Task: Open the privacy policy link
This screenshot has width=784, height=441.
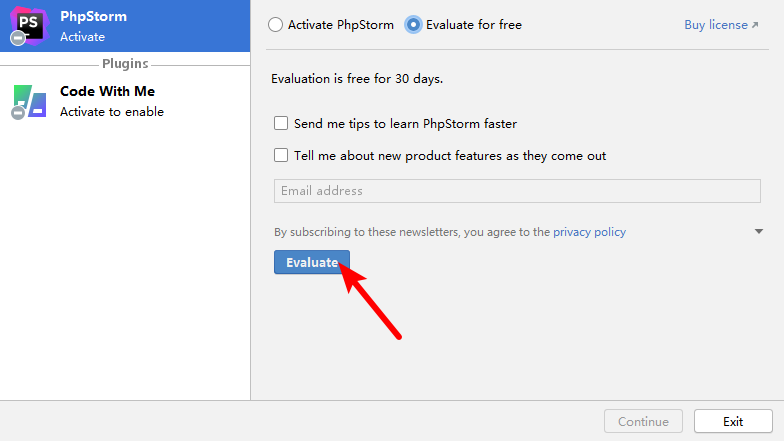Action: (x=589, y=232)
